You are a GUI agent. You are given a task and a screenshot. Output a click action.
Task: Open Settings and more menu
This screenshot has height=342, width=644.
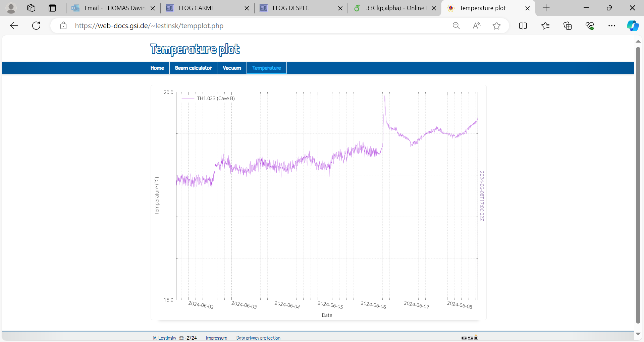click(x=612, y=26)
